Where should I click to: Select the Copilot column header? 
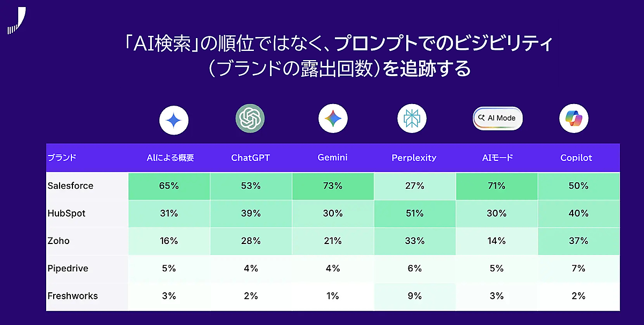[576, 158]
